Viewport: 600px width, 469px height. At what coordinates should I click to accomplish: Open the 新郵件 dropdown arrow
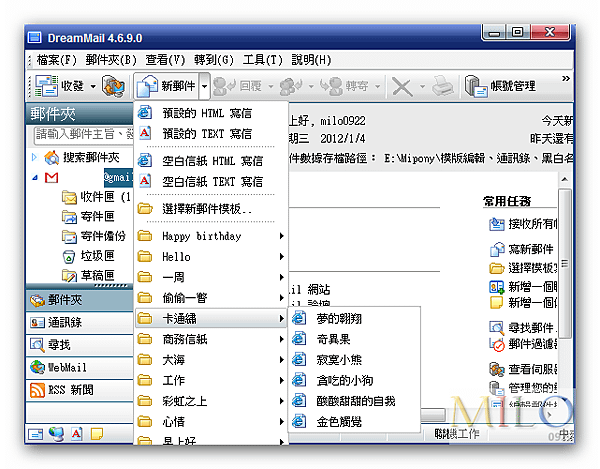tap(204, 86)
